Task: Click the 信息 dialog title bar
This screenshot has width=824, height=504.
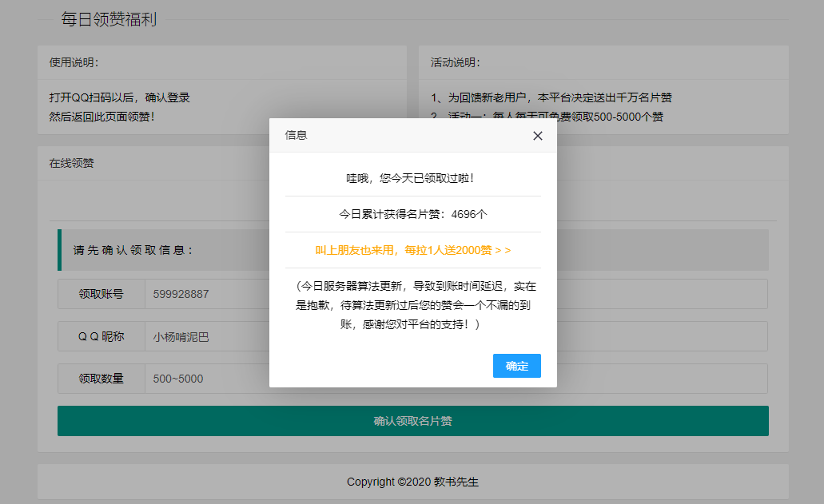Action: pyautogui.click(x=400, y=136)
